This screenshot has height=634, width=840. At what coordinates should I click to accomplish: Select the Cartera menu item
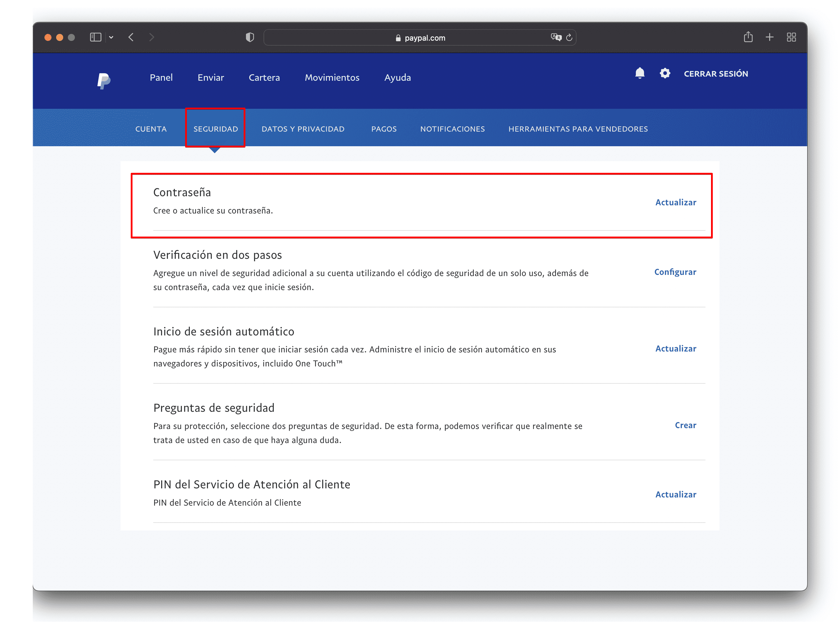click(264, 78)
